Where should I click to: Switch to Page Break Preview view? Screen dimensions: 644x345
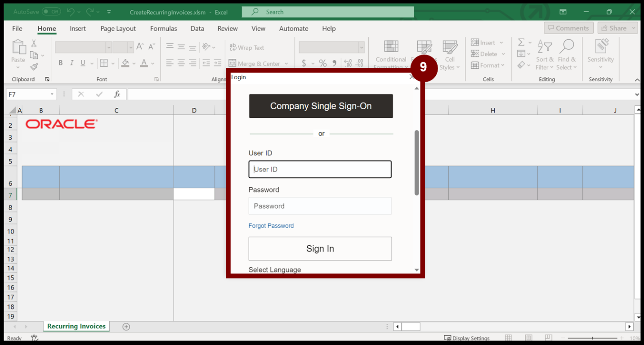coord(548,338)
